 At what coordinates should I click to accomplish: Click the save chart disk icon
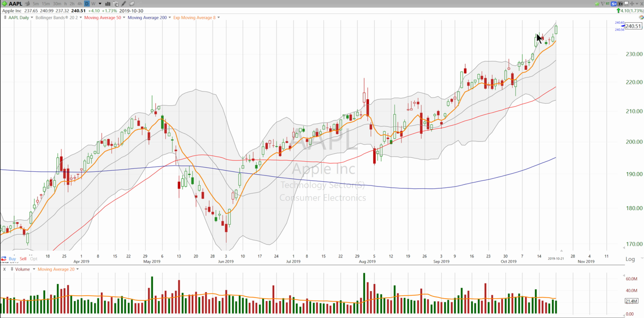point(626,4)
